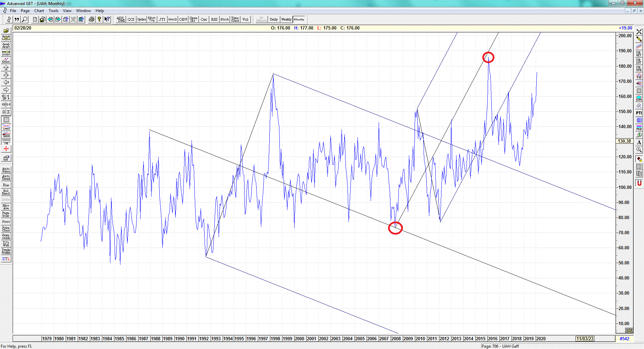This screenshot has height=349, width=644.
Task: Click the print icon
Action: 92,19
